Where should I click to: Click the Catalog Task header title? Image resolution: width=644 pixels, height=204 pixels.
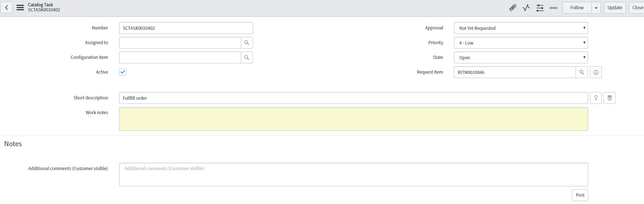pyautogui.click(x=40, y=5)
